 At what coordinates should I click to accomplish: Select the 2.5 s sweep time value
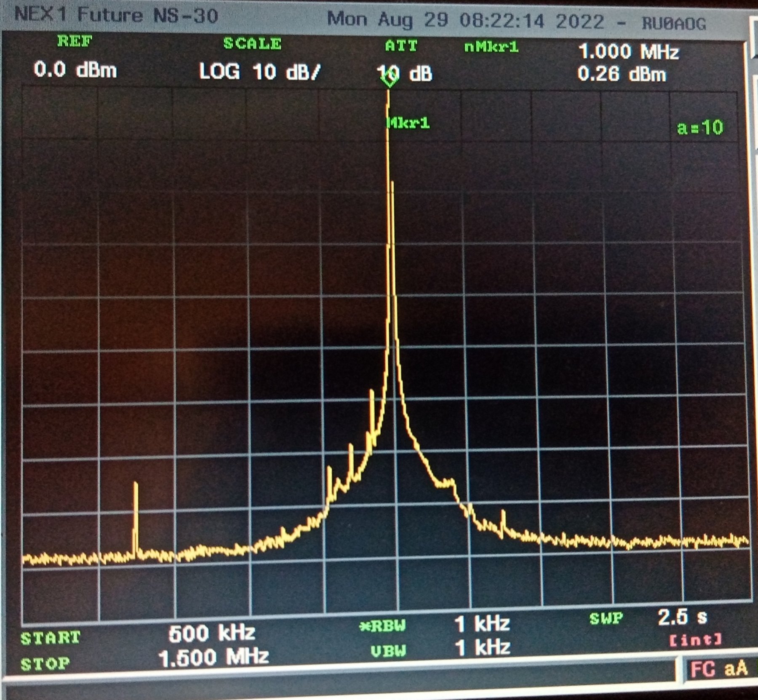(x=682, y=617)
